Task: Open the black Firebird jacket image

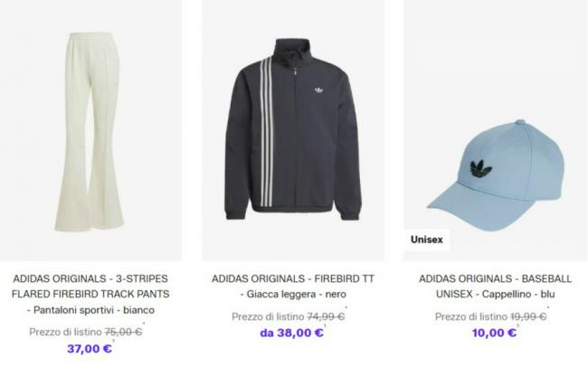Action: (293, 130)
